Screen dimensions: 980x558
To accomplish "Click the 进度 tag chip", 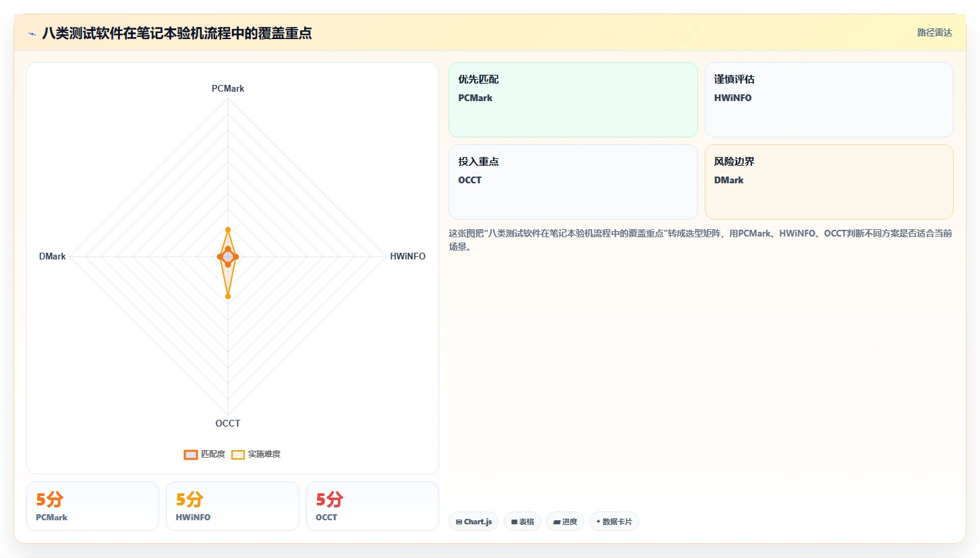I will (565, 522).
